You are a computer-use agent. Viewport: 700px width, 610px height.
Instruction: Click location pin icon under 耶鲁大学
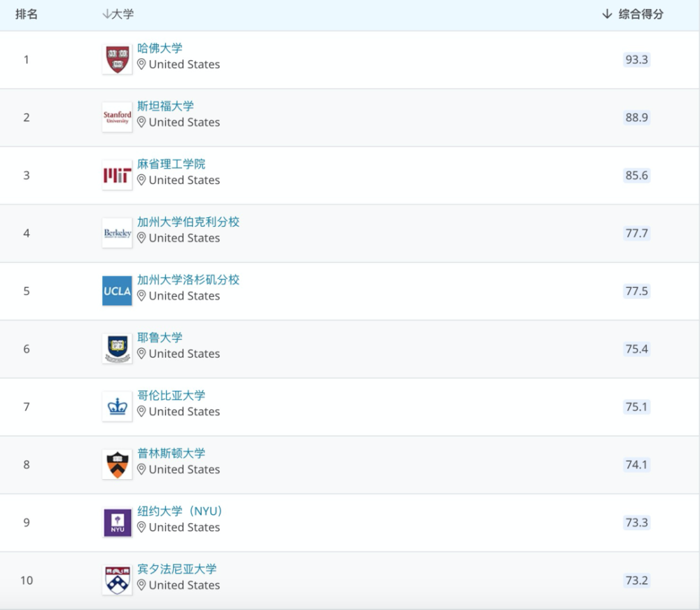point(141,354)
